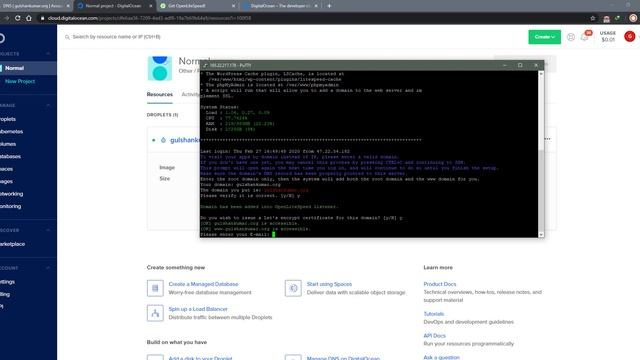The width and height of the screenshot is (640, 360).
Task: Click the droplet icon beside gulshank
Action: (163, 140)
